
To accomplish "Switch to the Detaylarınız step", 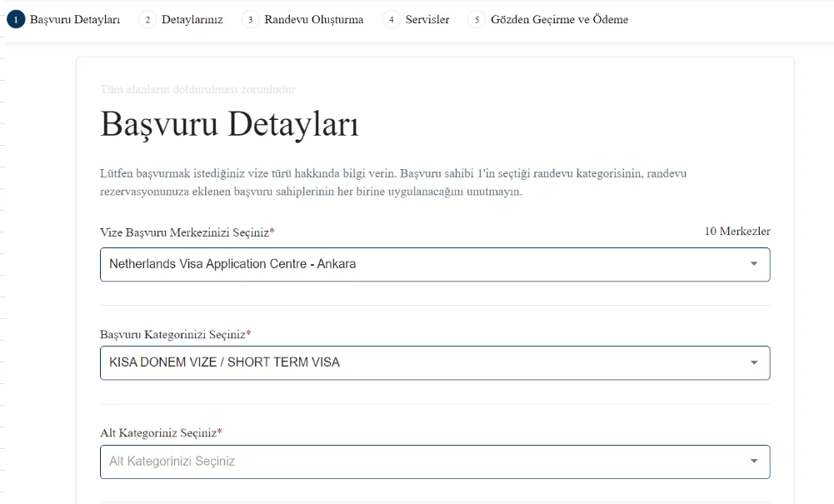I will (192, 18).
